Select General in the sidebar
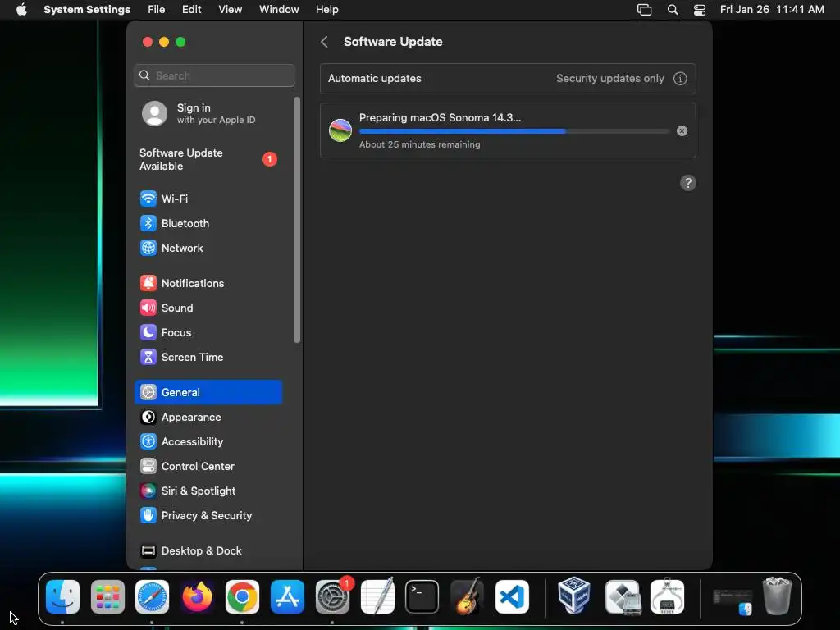Image resolution: width=840 pixels, height=630 pixels. click(208, 392)
